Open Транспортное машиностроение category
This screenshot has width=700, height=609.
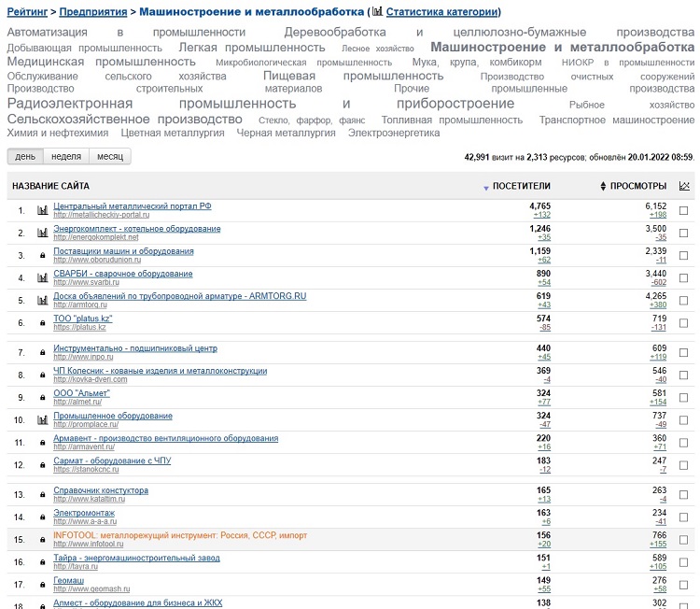(617, 120)
